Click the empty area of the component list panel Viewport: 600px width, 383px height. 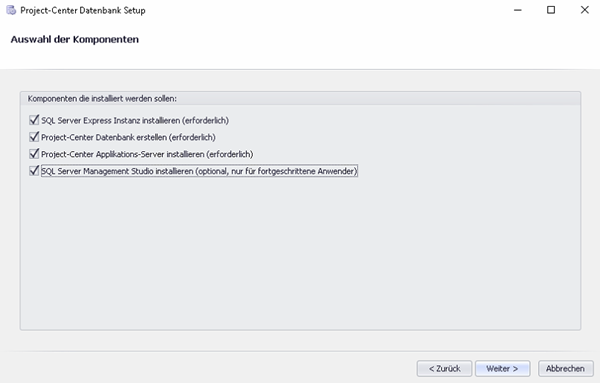300,253
